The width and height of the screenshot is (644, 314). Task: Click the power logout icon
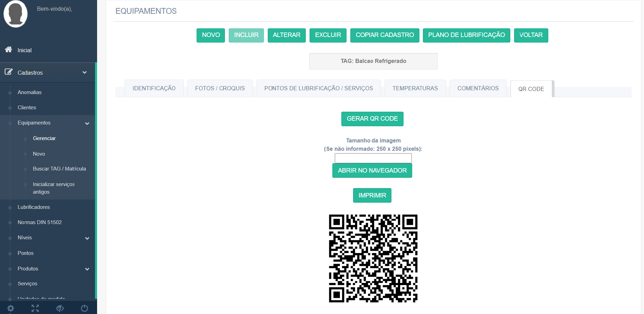(84, 308)
